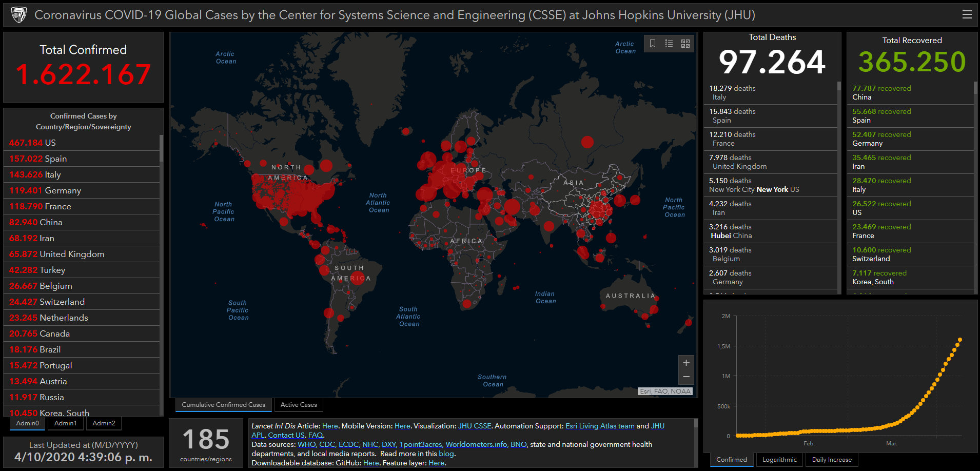The width and height of the screenshot is (980, 471).
Task: Show the map legend list icon
Action: [669, 44]
